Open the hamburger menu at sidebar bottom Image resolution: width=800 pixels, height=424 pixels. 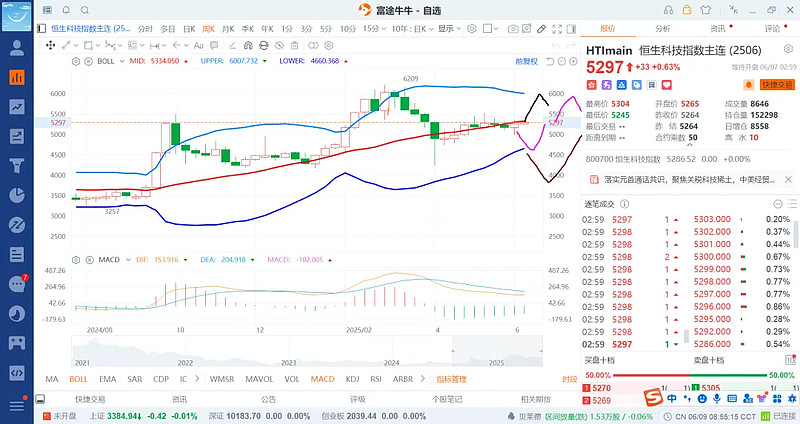[x=17, y=406]
